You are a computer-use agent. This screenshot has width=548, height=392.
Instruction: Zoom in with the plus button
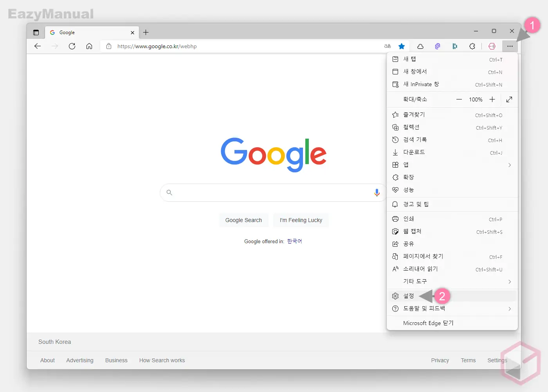tap(492, 99)
